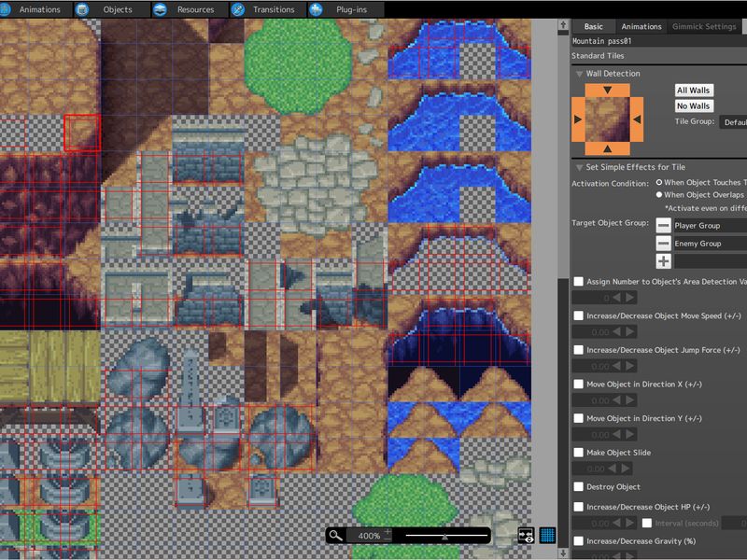Click the No Walls button
This screenshot has width=747, height=560.
point(694,106)
